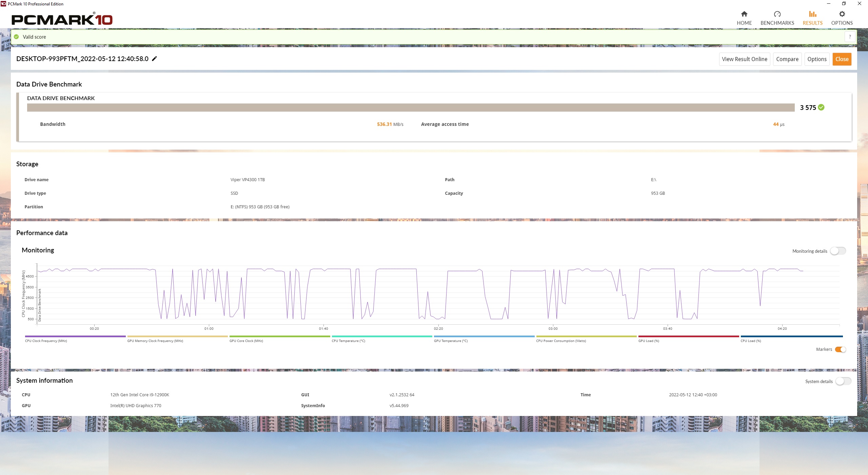Click the question mark help icon

pyautogui.click(x=850, y=37)
